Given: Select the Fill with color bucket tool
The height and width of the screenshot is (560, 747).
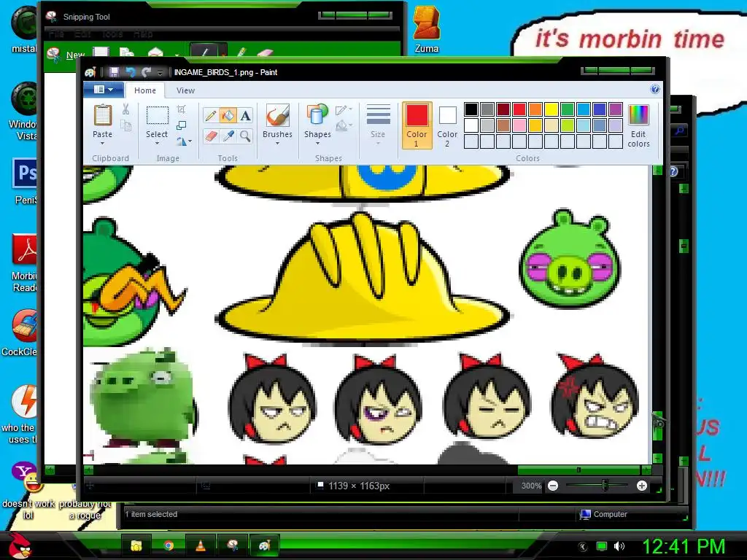Looking at the screenshot, I should click(x=228, y=116).
